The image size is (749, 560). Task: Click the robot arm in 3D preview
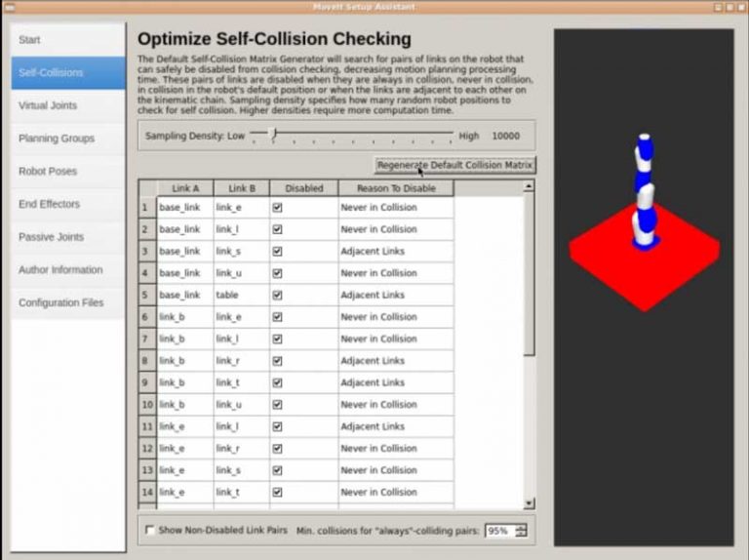(645, 191)
